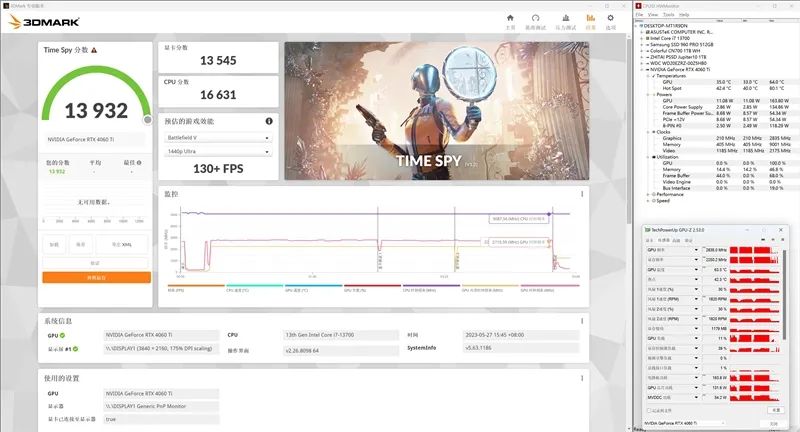Image resolution: width=800 pixels, height=432 pixels.
Task: Click the orange FPS legend color bar
Action: 196,286
